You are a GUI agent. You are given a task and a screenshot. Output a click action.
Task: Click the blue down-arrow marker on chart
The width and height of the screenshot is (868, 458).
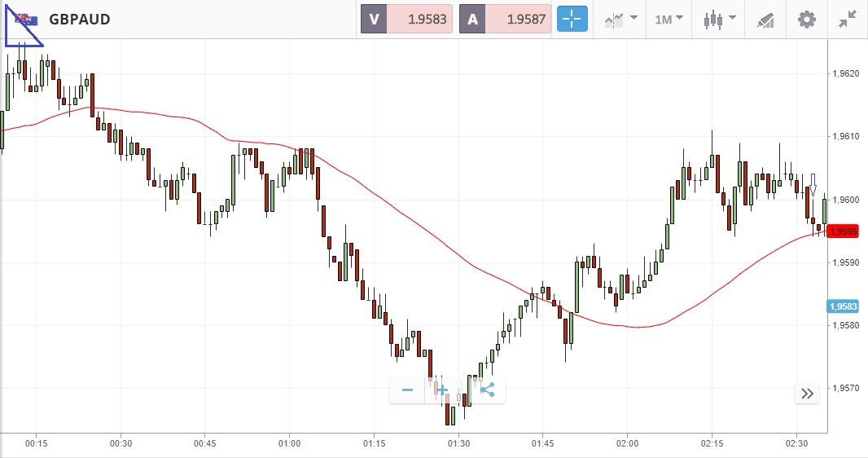point(812,184)
